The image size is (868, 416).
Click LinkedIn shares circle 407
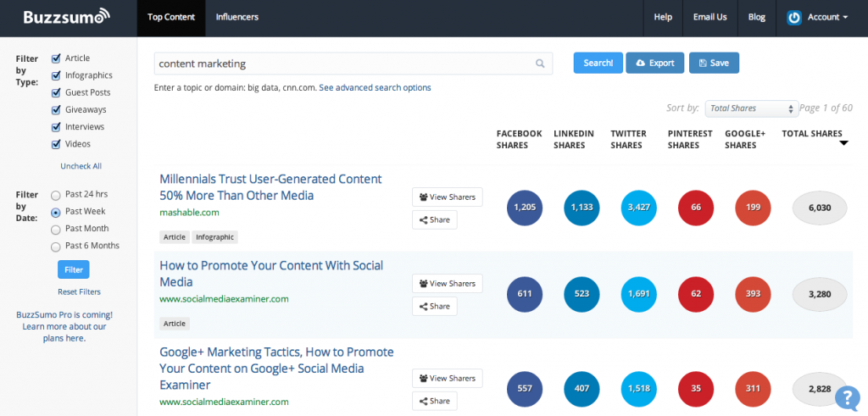[581, 389]
